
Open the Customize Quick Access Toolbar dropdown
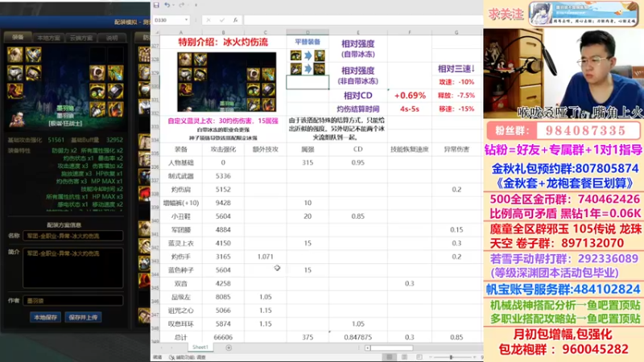pyautogui.click(x=196, y=5)
